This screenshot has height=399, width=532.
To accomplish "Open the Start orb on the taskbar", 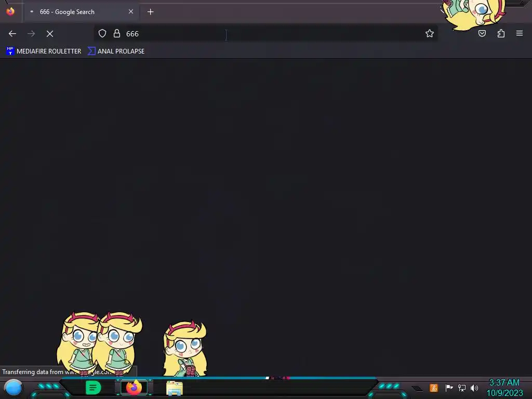I will coord(14,388).
